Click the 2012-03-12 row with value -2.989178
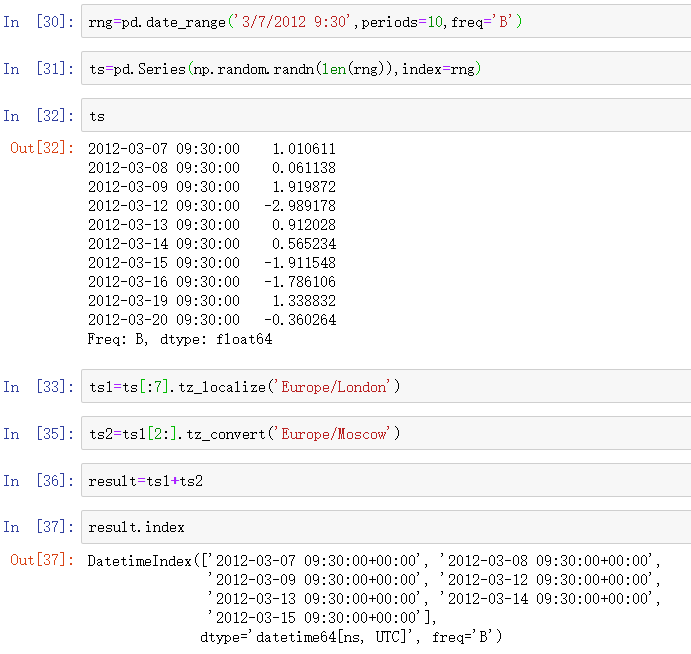This screenshot has height=654, width=691. [x=212, y=206]
